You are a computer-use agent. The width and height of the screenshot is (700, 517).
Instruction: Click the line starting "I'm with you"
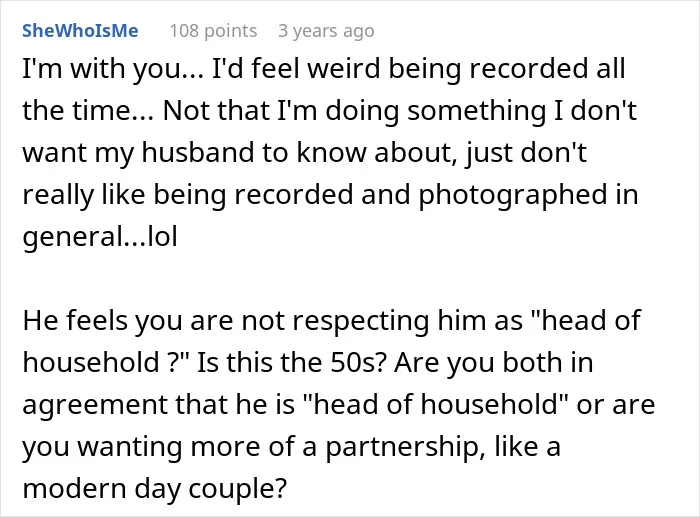coord(324,69)
